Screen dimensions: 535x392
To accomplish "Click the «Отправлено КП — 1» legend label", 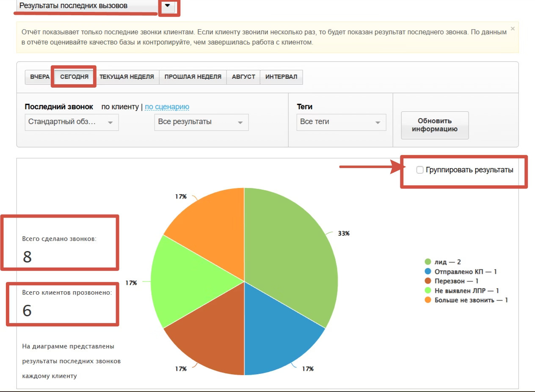I will tap(466, 271).
